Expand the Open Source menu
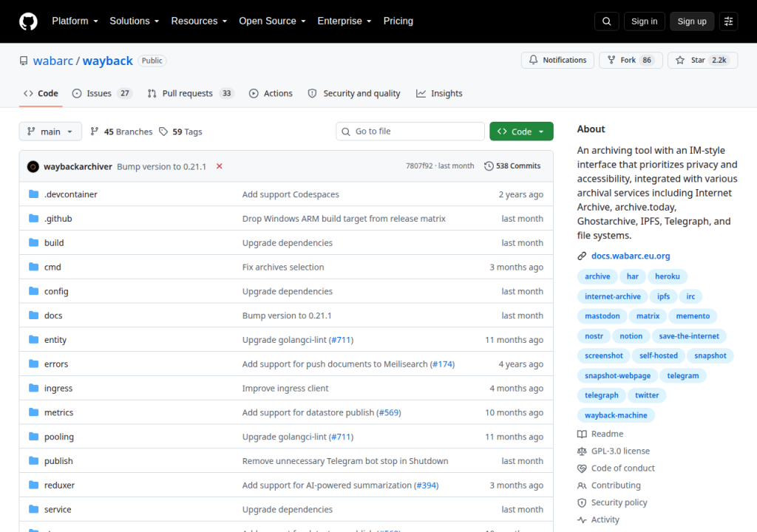This screenshot has width=757, height=532. point(272,21)
